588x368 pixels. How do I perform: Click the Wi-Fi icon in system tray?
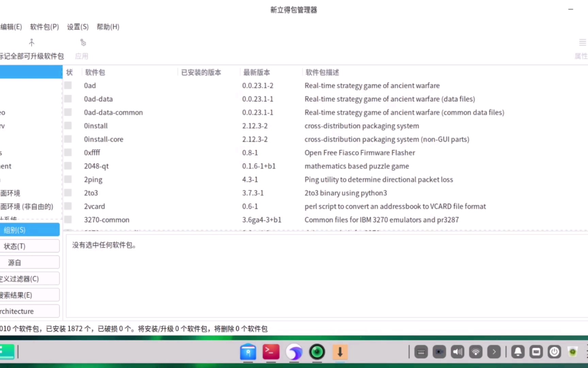tap(475, 352)
